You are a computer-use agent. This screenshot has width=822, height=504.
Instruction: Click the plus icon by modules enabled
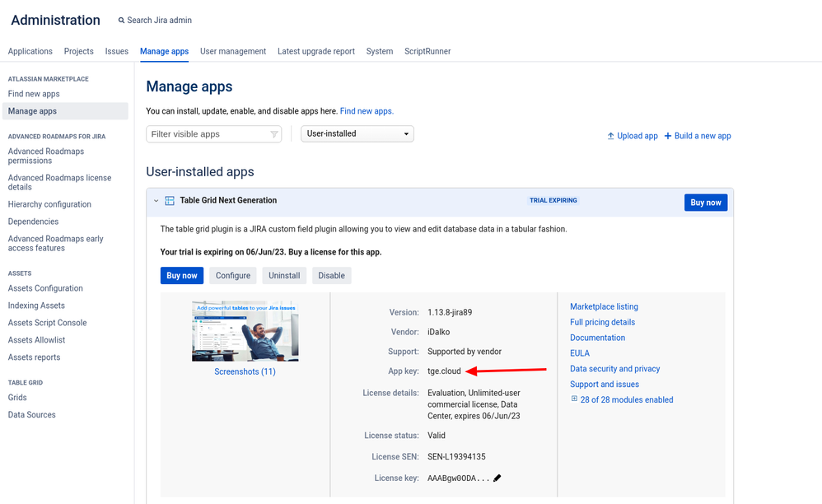574,399
